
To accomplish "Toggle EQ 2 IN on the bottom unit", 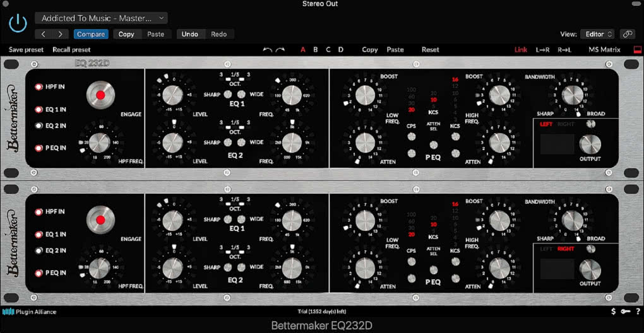I will point(39,250).
